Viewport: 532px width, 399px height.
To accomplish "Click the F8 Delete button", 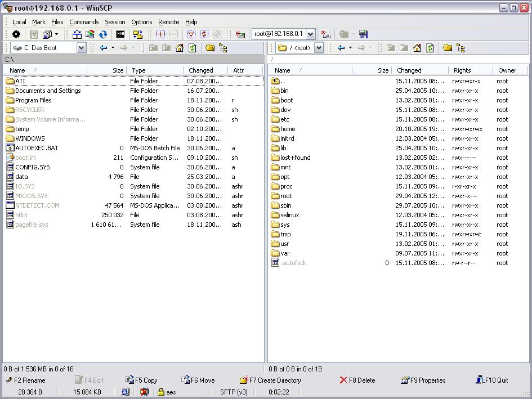I will [357, 380].
